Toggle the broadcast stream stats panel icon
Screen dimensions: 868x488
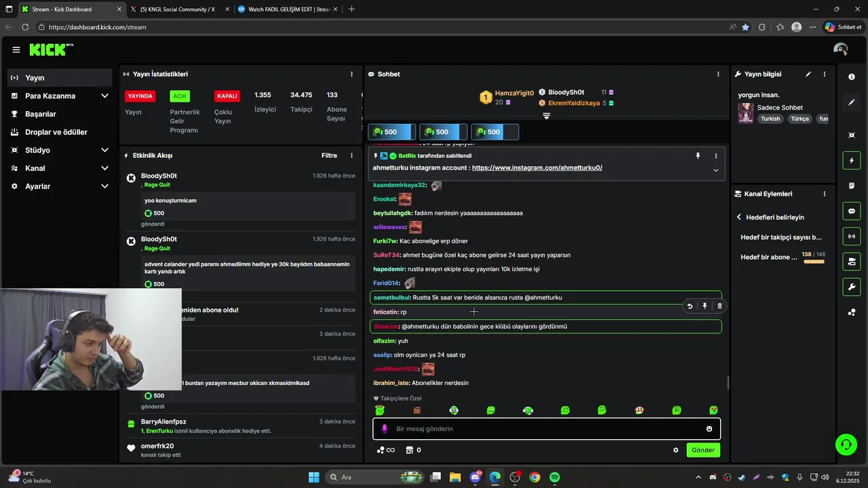point(852,236)
